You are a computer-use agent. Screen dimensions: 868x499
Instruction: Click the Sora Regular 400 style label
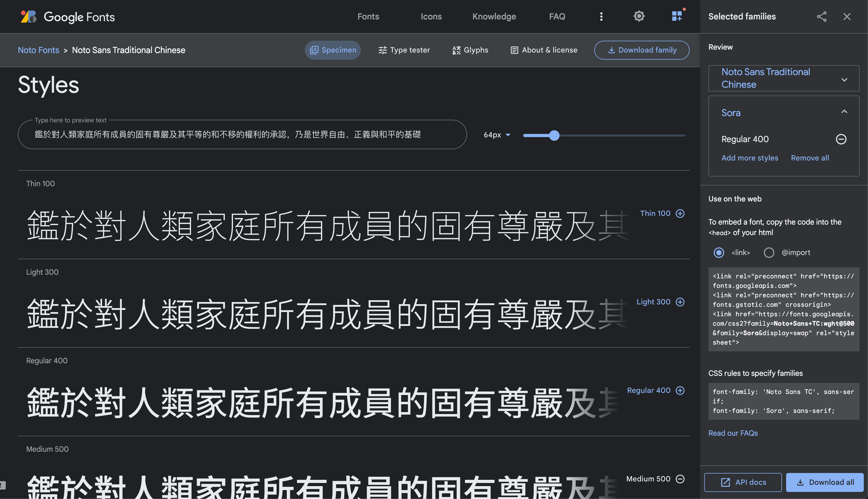click(745, 139)
